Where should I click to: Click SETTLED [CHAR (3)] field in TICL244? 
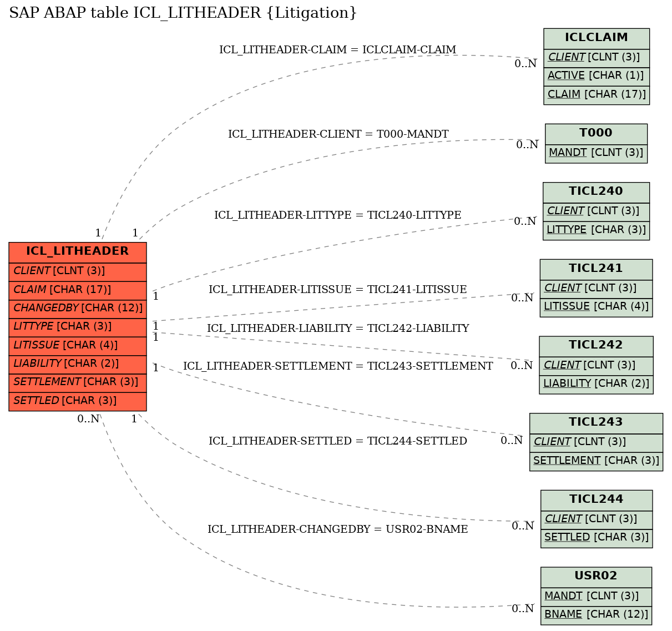[597, 538]
